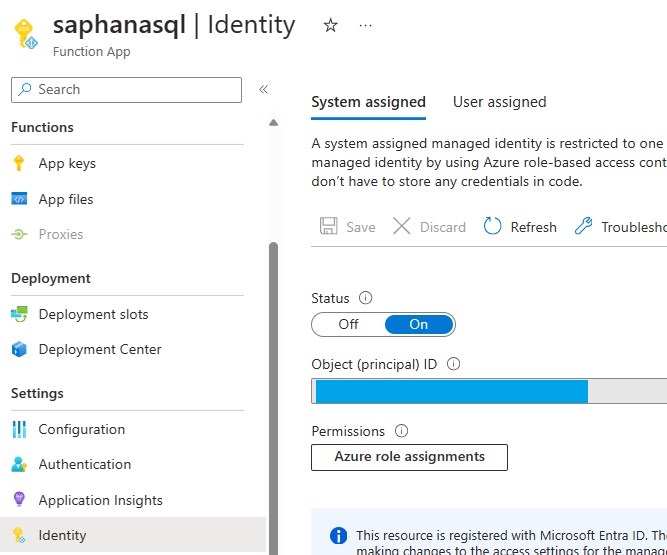Click the favorite star icon
The height and width of the screenshot is (555, 667).
point(331,26)
